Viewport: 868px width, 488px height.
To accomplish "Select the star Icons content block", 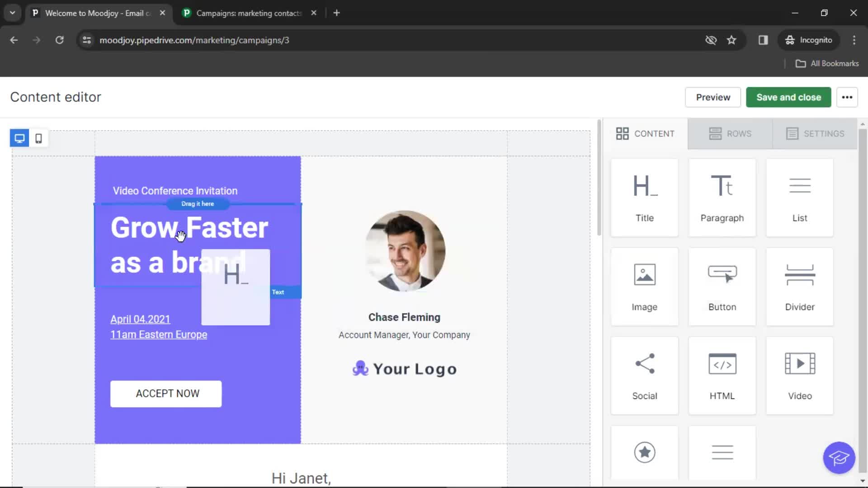I will click(644, 453).
